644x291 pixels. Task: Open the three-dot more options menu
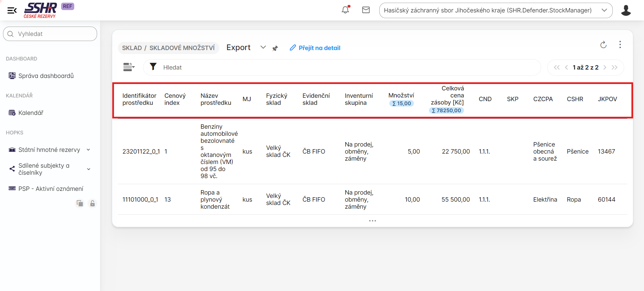tap(620, 45)
